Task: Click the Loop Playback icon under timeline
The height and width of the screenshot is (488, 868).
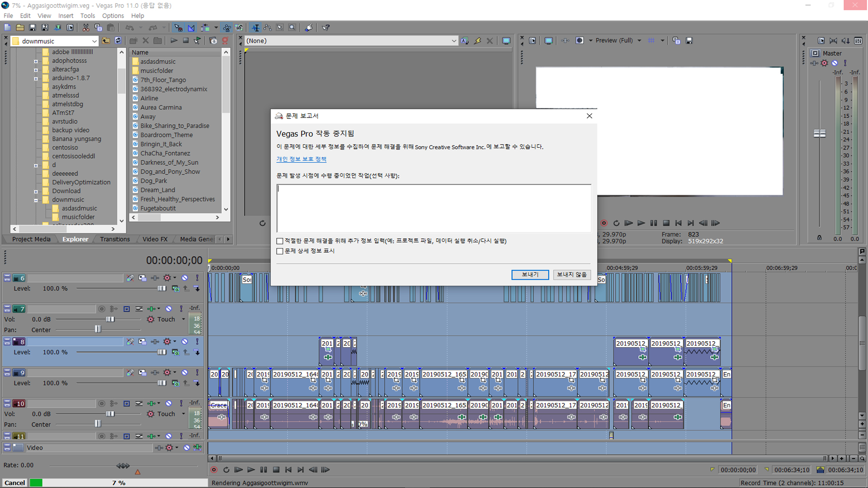Action: [226, 470]
